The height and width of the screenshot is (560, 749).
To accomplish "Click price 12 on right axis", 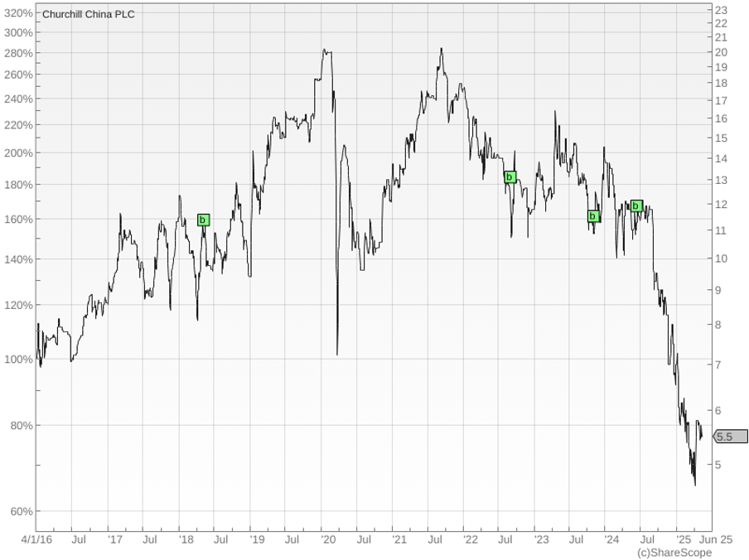I will click(x=722, y=205).
